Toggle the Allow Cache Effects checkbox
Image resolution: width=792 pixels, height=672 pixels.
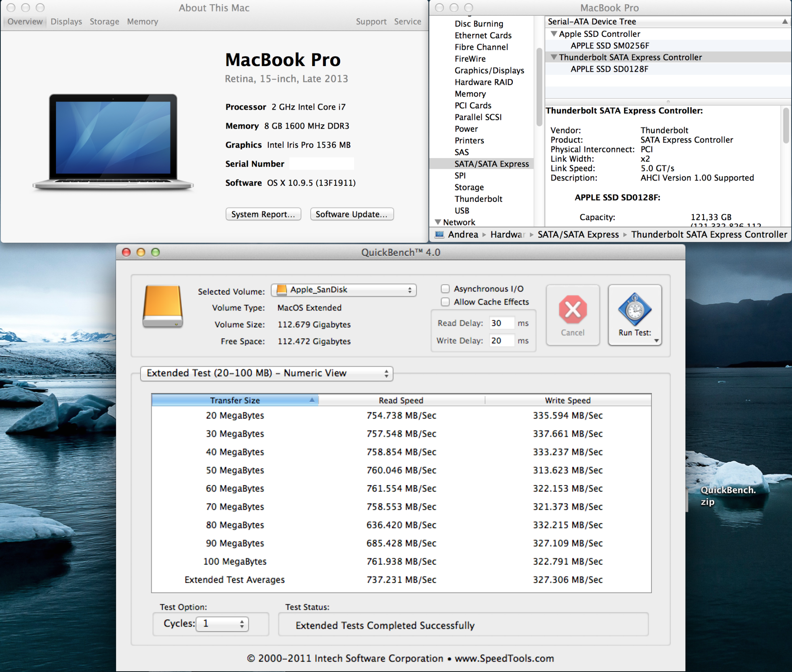click(x=445, y=302)
